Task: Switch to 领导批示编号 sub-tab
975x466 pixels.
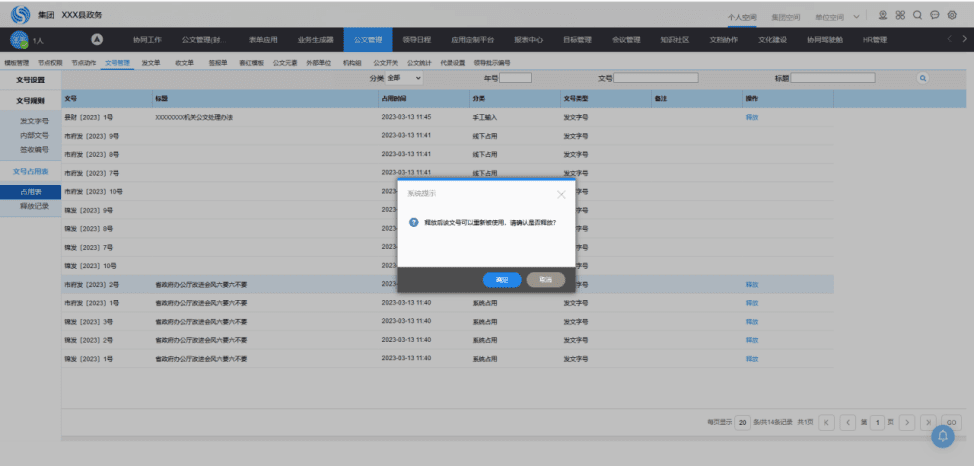Action: pos(492,63)
